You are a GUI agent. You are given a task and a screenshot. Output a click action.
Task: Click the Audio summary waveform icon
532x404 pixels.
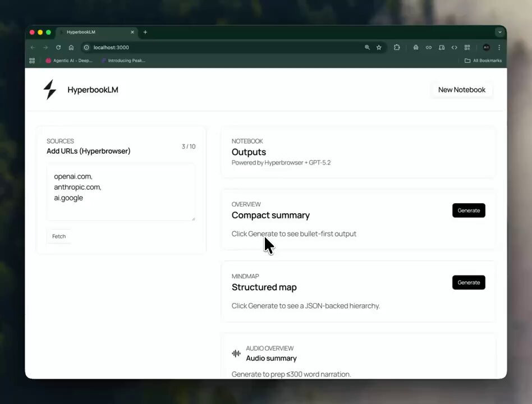(236, 353)
